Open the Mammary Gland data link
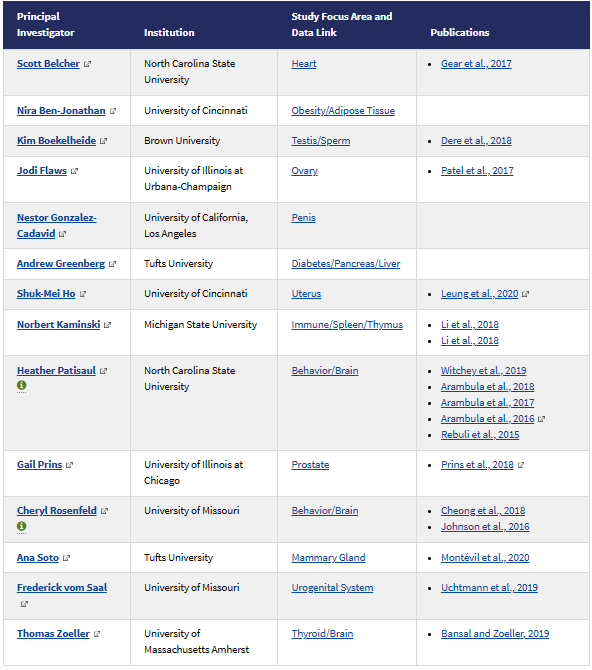592x670 pixels. tap(328, 558)
